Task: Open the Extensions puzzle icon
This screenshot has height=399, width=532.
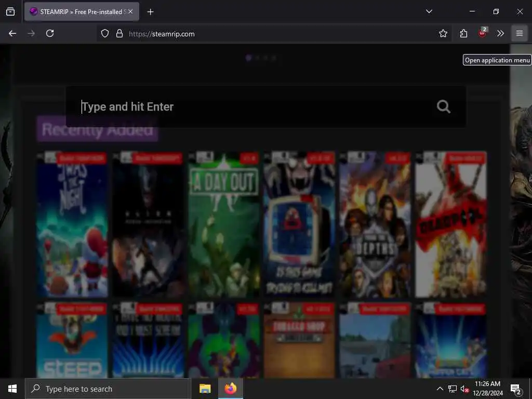Action: point(463,33)
